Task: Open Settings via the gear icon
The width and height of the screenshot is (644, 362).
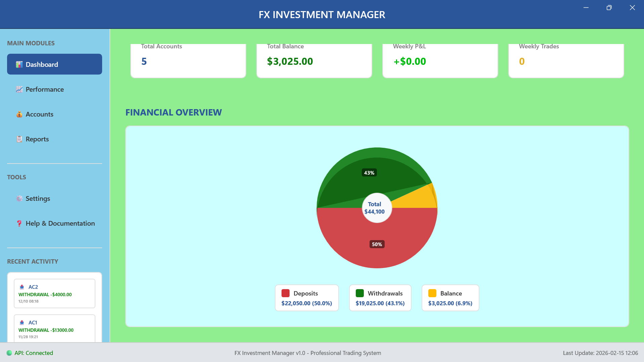Action: pyautogui.click(x=19, y=198)
